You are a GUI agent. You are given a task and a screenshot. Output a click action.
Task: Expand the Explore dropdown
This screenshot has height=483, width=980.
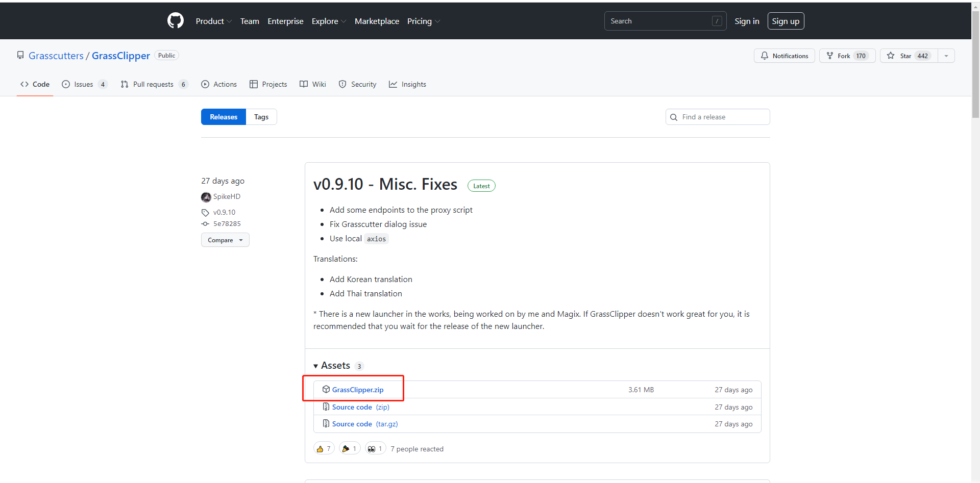(x=329, y=21)
